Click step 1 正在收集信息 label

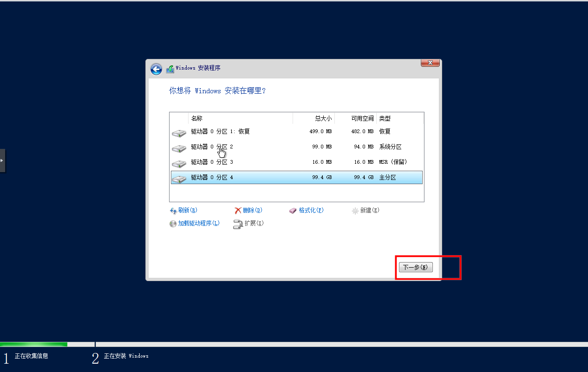[32, 356]
